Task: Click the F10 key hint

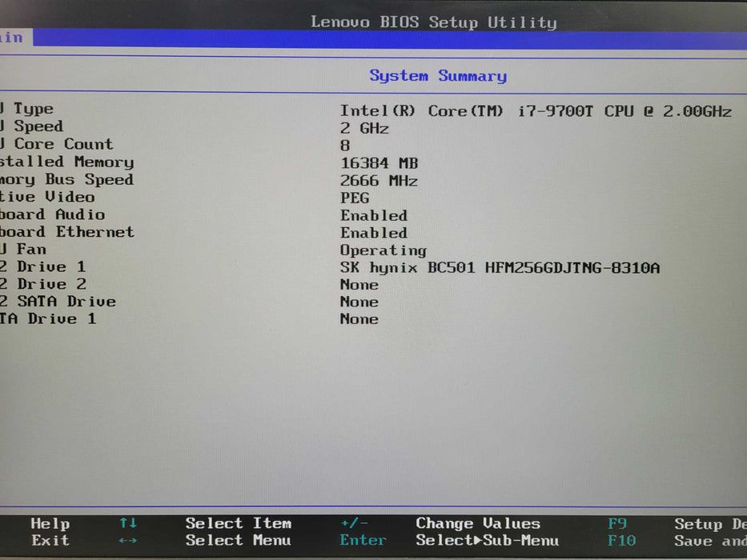Action: (x=622, y=541)
